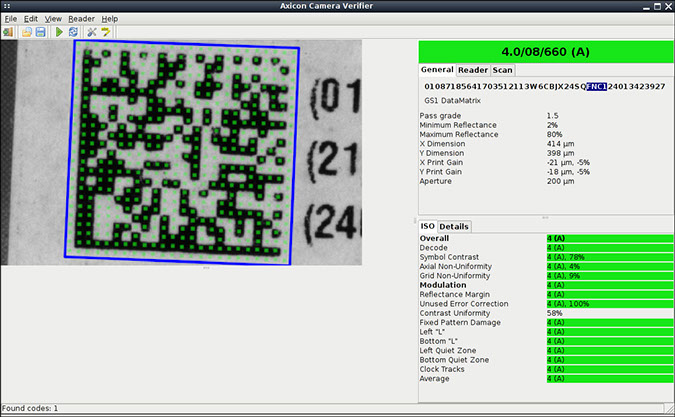675x417 pixels.
Task: Select the Left "L" row
Action: pyautogui.click(x=546, y=332)
